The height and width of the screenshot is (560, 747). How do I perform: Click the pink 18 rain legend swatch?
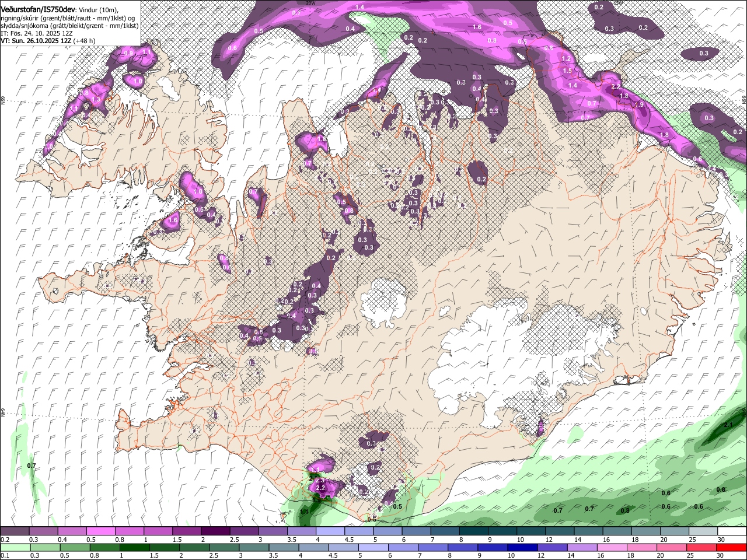643,547
